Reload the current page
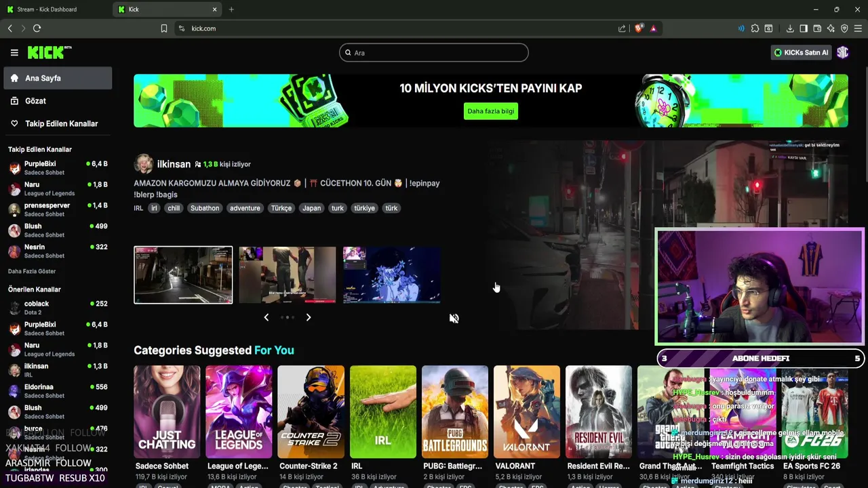The height and width of the screenshot is (488, 868). tap(37, 28)
